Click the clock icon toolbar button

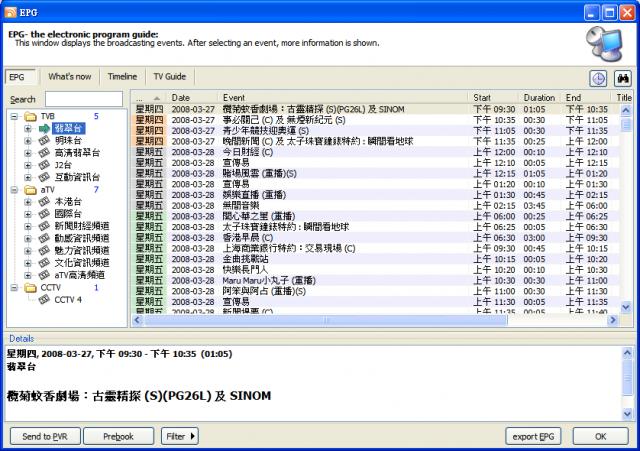click(597, 78)
